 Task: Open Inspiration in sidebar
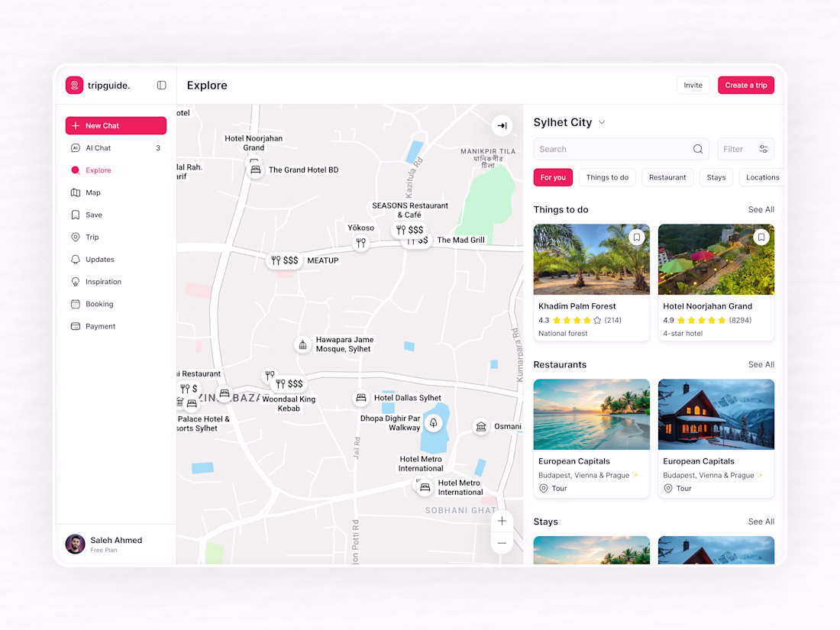pyautogui.click(x=116, y=282)
